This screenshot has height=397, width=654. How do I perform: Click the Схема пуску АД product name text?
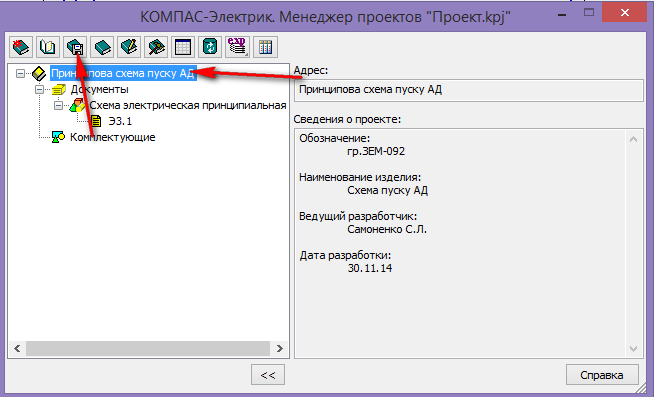click(387, 190)
